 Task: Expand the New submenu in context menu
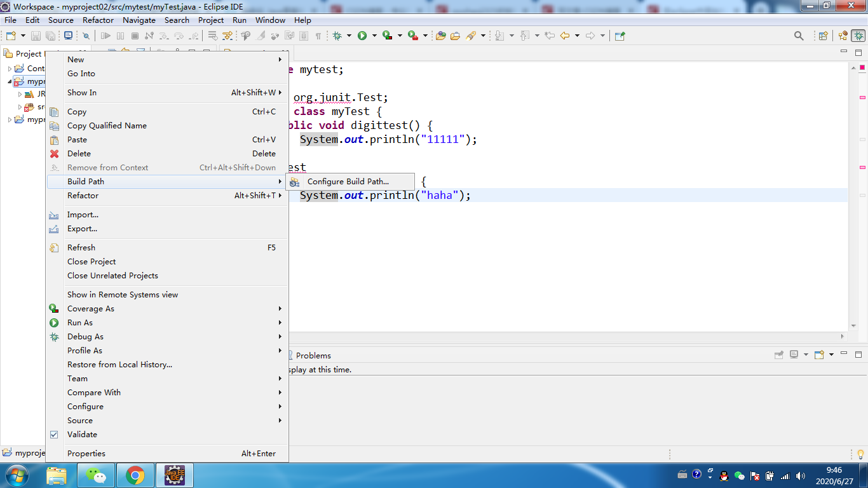(x=167, y=60)
